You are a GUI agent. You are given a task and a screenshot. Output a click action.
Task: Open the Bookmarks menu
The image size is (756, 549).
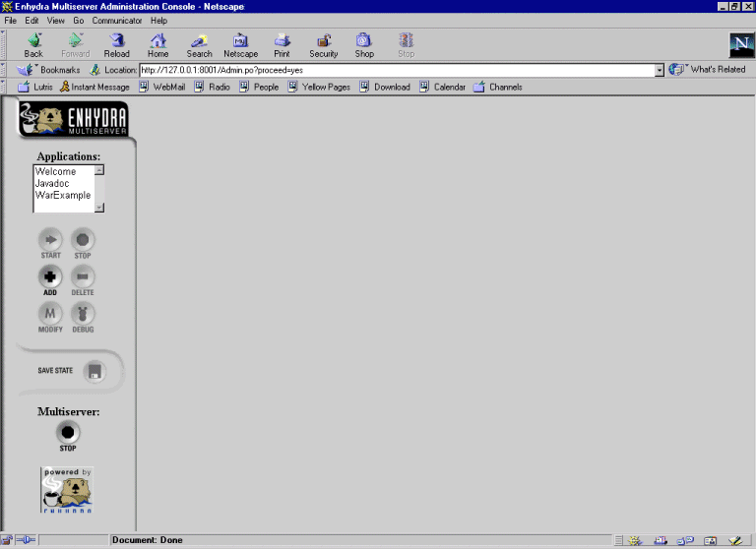pyautogui.click(x=48, y=70)
